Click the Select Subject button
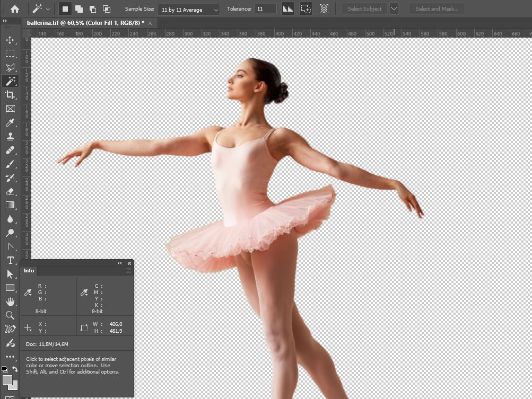This screenshot has height=399, width=532. coord(364,9)
